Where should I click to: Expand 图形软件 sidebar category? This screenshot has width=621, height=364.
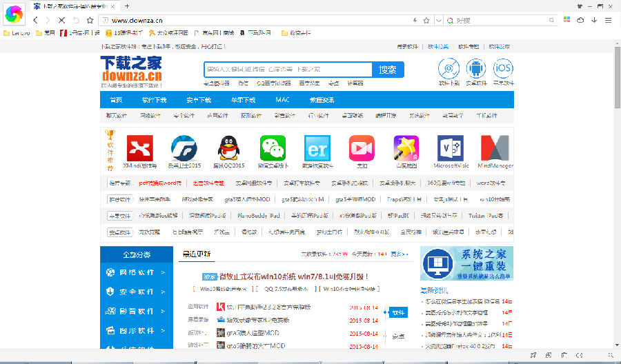click(136, 330)
